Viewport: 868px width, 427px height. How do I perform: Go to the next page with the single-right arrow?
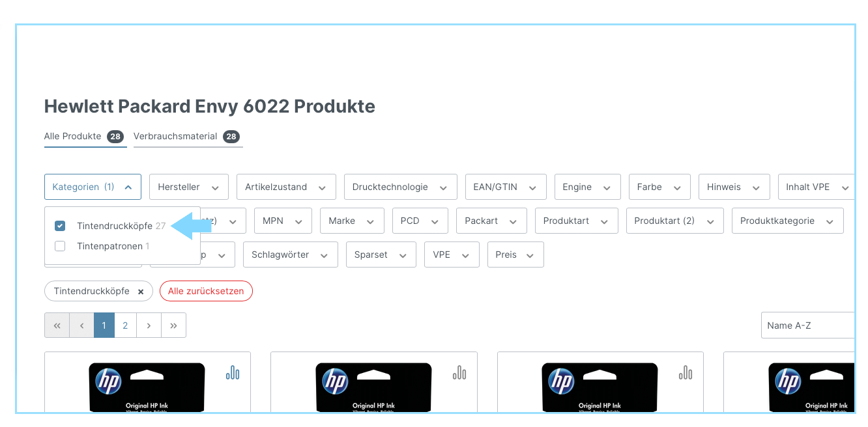[x=149, y=325]
